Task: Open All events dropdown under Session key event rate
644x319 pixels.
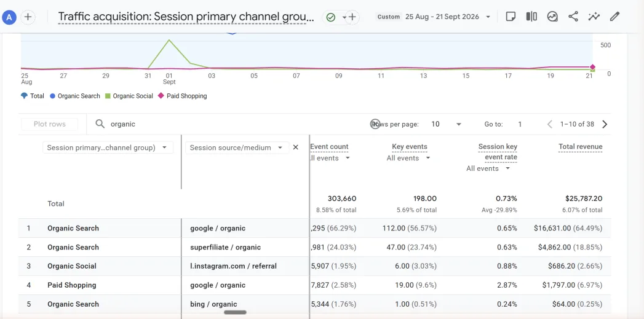Action: pos(488,168)
